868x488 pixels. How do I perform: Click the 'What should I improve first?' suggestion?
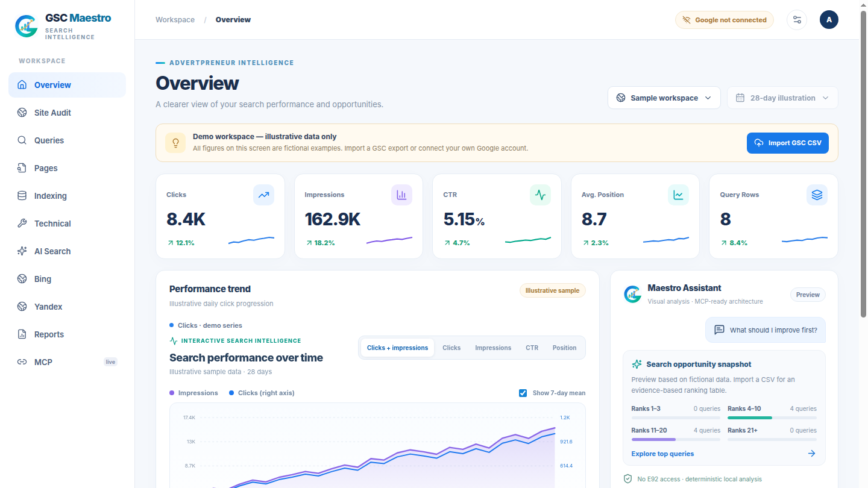(766, 330)
